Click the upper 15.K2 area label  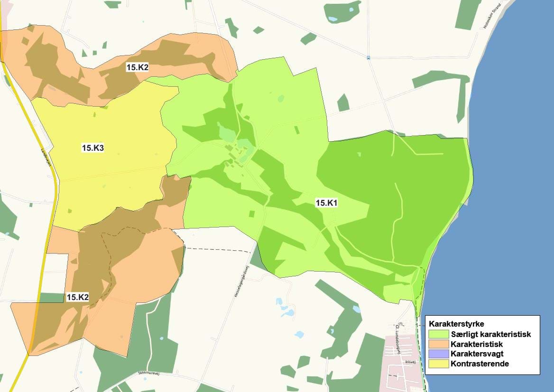(x=137, y=67)
